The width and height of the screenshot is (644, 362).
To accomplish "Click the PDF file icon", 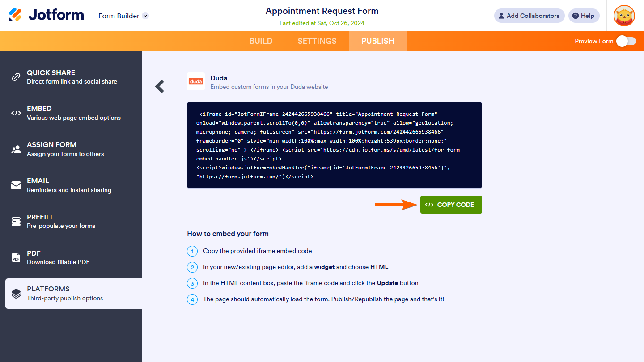I will (16, 257).
